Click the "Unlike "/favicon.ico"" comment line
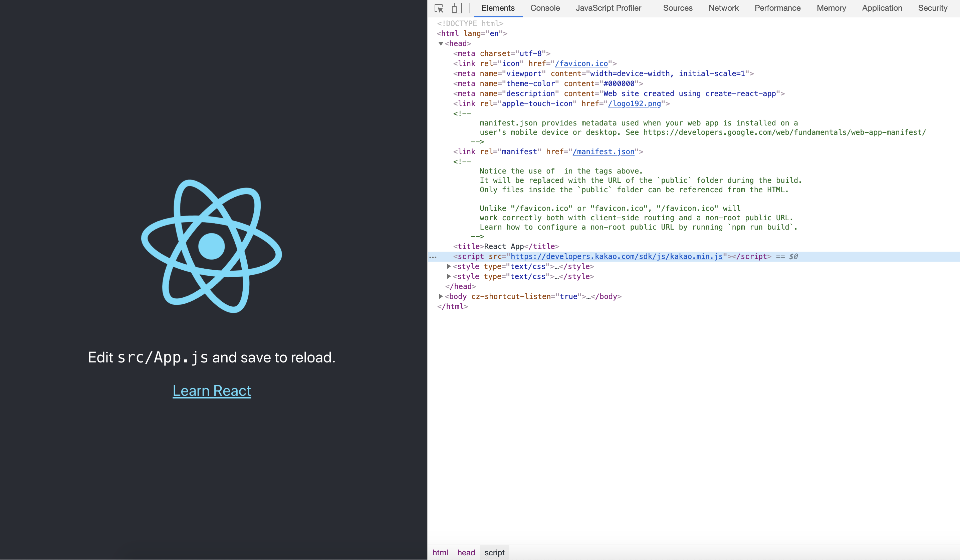This screenshot has height=560, width=960. 610,208
